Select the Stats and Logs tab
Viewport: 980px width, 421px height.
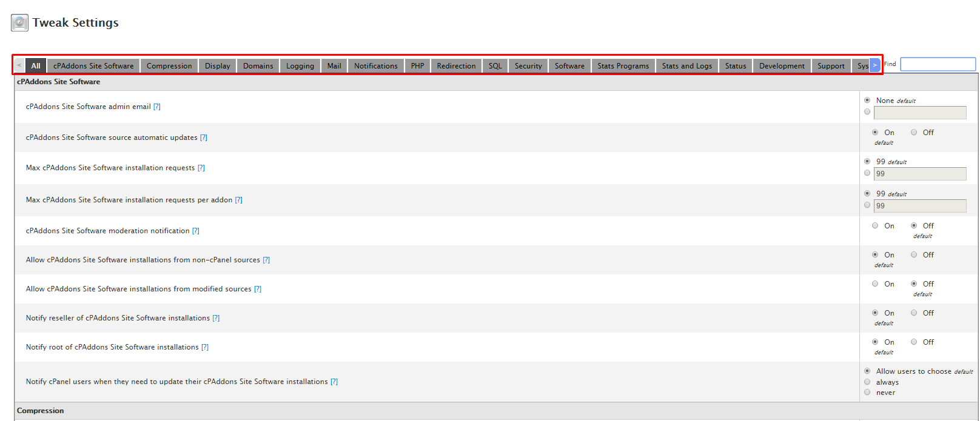click(x=686, y=66)
